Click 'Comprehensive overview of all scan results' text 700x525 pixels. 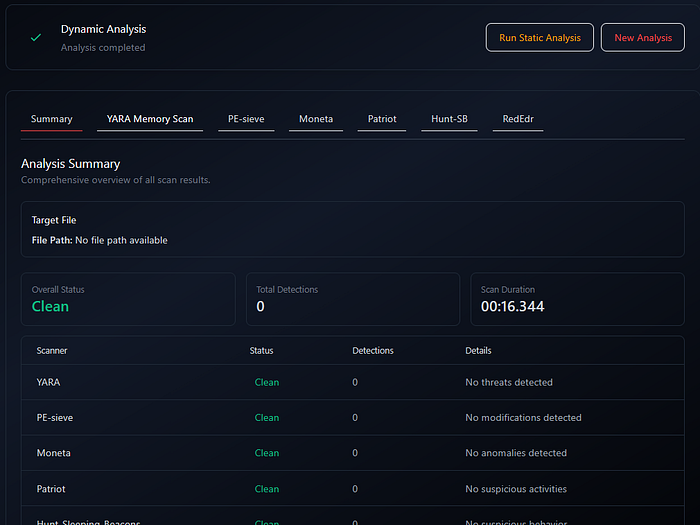click(116, 180)
